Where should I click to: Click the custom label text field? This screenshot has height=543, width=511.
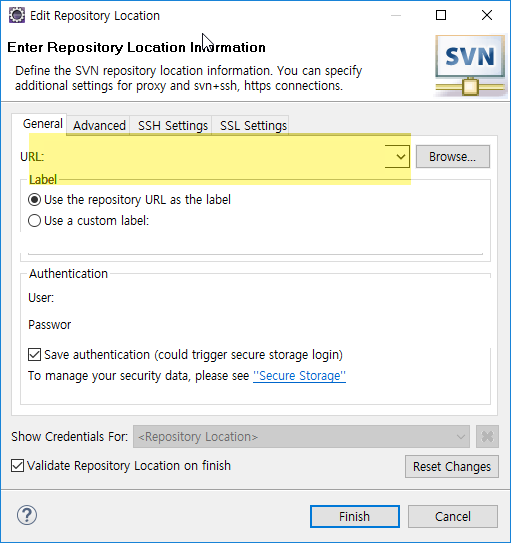(255, 244)
